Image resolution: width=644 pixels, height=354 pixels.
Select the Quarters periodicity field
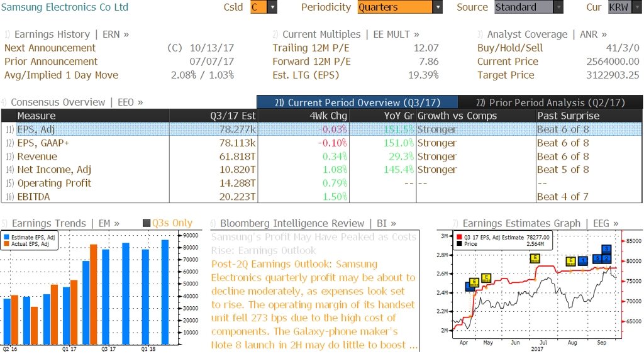click(x=395, y=7)
